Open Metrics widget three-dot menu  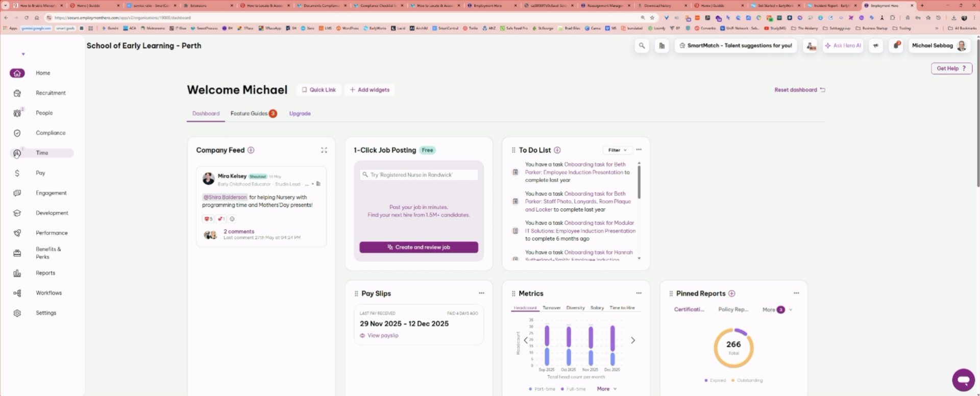click(x=639, y=293)
